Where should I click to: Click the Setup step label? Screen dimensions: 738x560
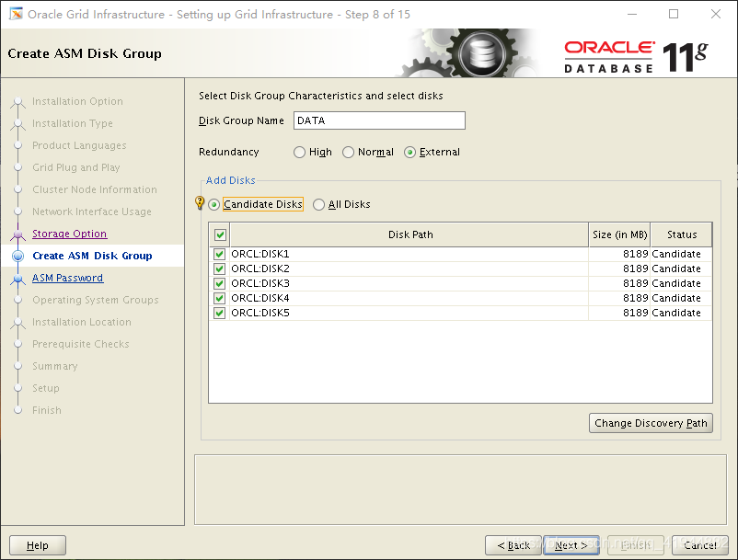click(x=46, y=388)
